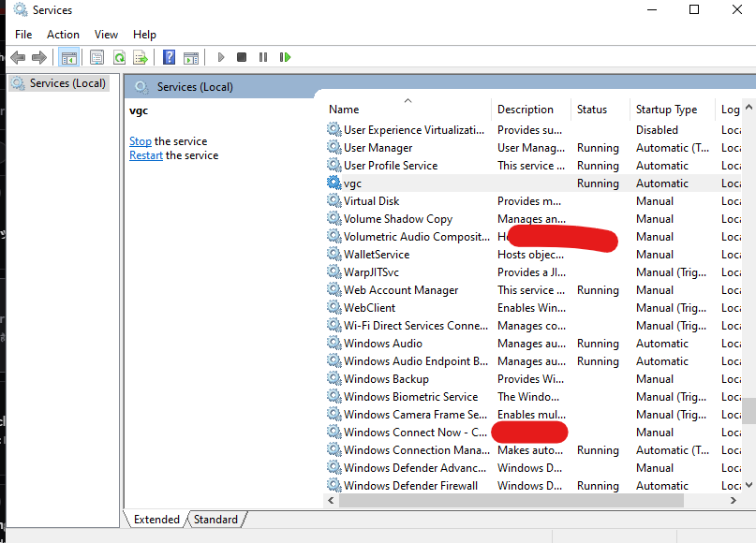Click the horizontal scrollbar thumb

point(511,501)
